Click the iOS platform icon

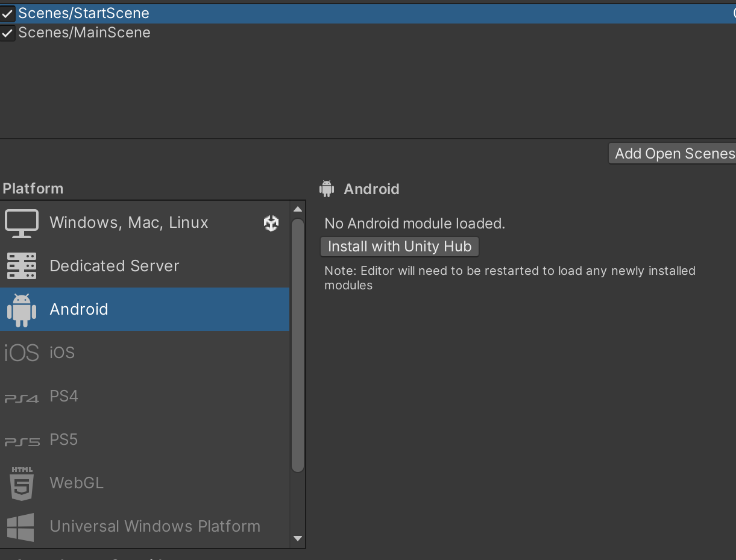coord(22,353)
